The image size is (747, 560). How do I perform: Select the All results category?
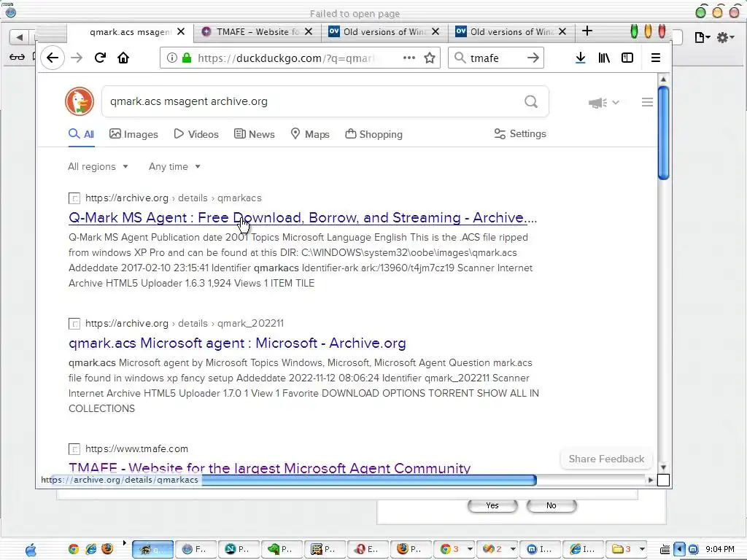coord(82,134)
